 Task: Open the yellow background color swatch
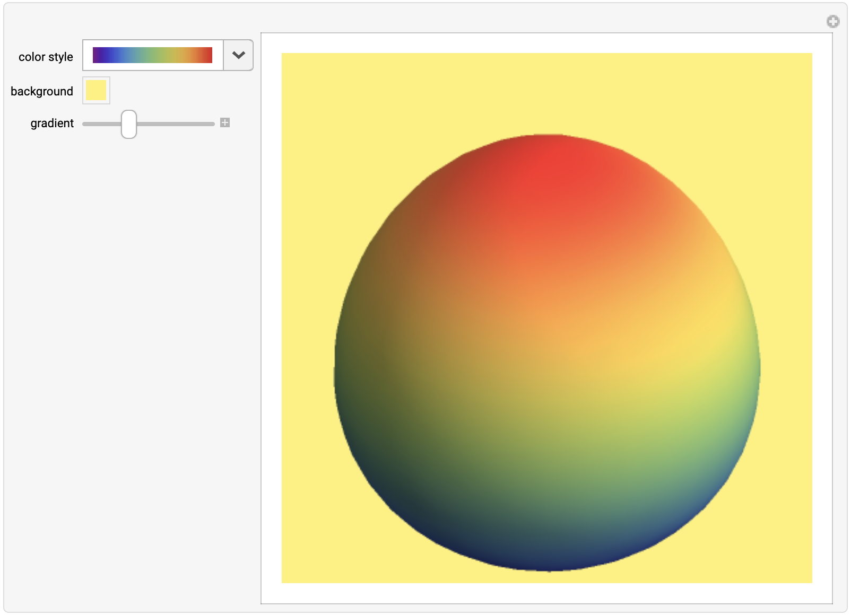(95, 90)
